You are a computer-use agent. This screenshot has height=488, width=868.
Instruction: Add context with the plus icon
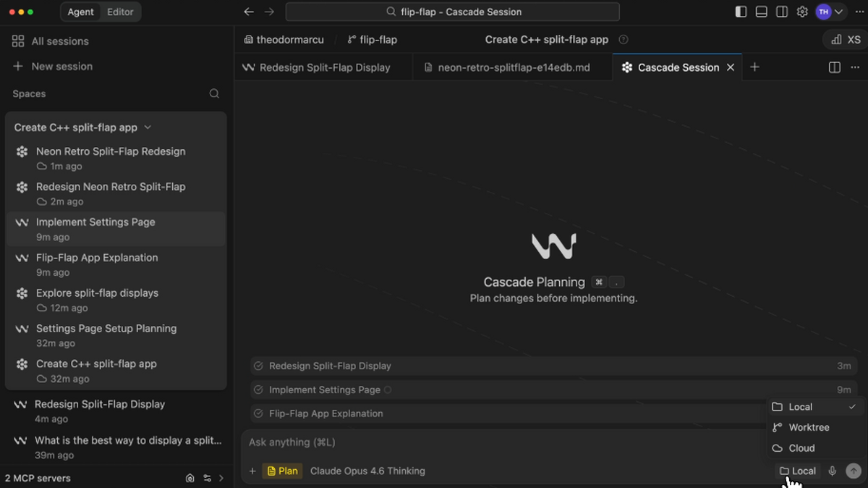coord(252,471)
